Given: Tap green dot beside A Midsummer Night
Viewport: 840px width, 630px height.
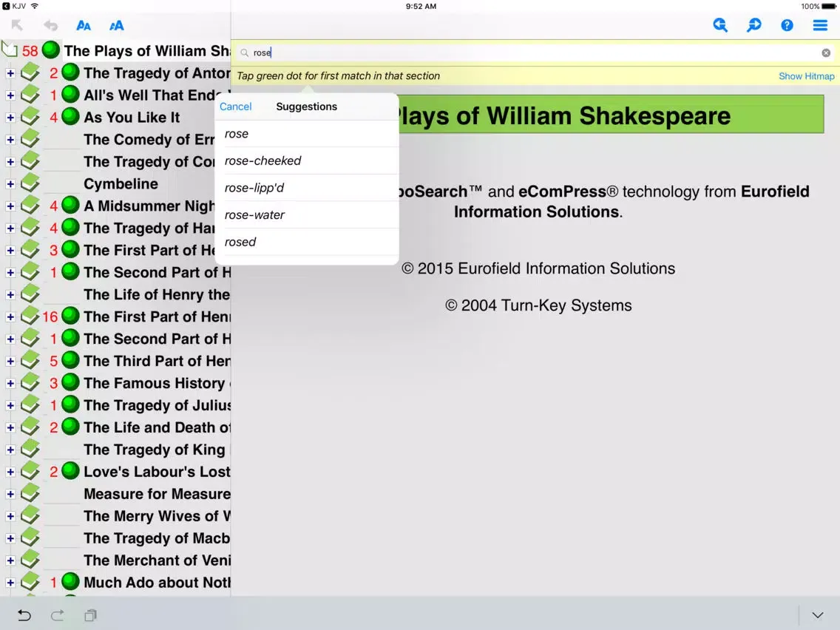Looking at the screenshot, I should (70, 205).
